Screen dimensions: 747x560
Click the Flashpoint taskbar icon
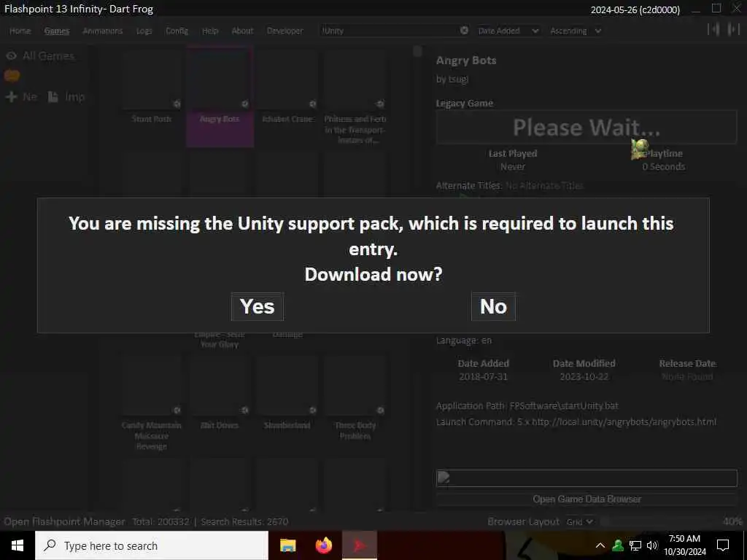point(360,545)
